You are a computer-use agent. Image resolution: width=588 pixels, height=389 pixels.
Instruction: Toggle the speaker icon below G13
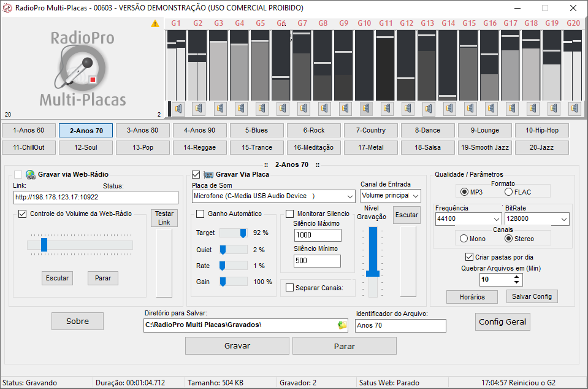coord(428,109)
